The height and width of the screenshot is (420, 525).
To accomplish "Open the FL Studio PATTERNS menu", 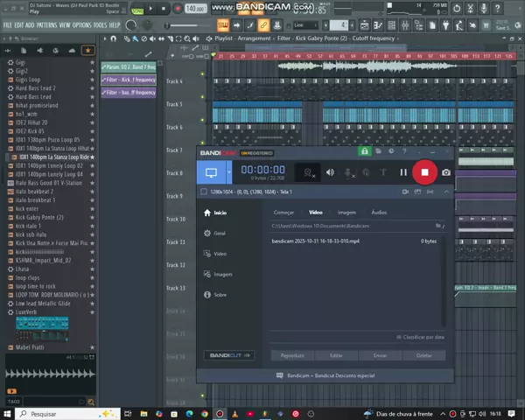I will click(x=48, y=25).
